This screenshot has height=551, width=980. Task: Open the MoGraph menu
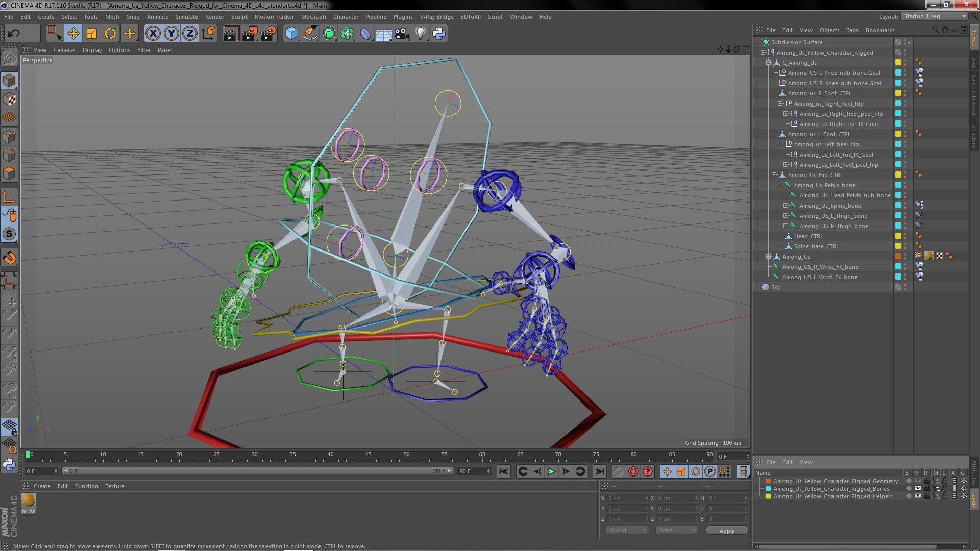click(313, 17)
